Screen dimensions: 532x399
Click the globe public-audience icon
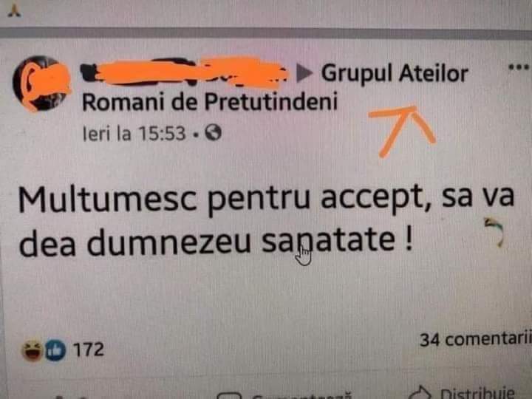(213, 133)
